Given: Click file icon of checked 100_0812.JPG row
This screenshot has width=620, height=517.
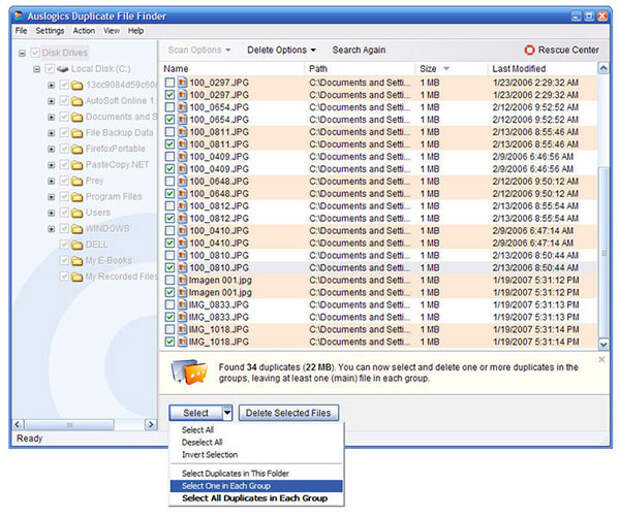Looking at the screenshot, I should coord(182,218).
